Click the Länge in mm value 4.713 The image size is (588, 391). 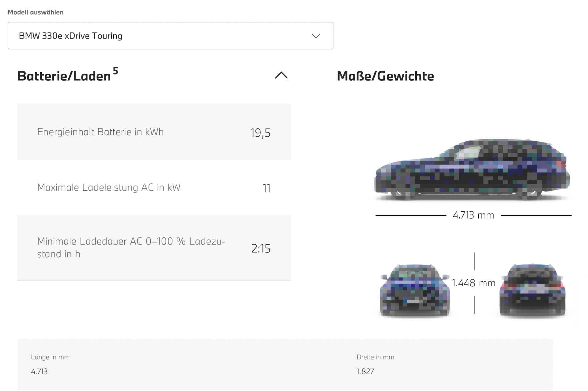coord(39,371)
